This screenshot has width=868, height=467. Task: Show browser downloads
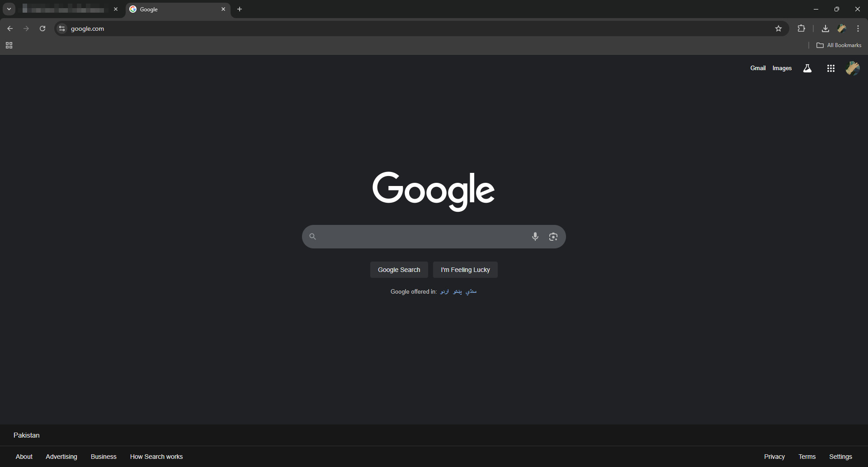pos(826,29)
